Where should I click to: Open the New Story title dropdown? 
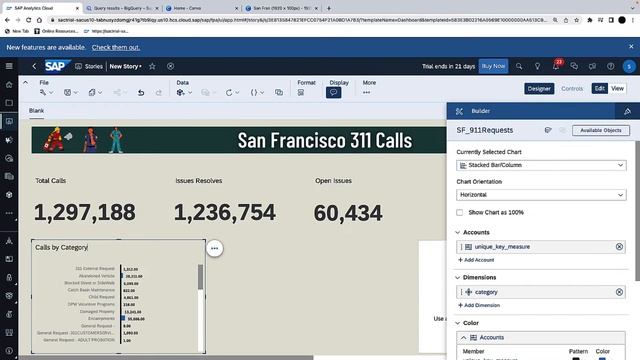(x=126, y=66)
